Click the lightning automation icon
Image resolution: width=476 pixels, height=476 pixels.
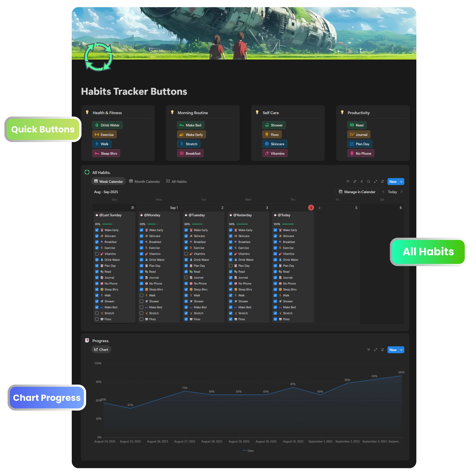362,182
